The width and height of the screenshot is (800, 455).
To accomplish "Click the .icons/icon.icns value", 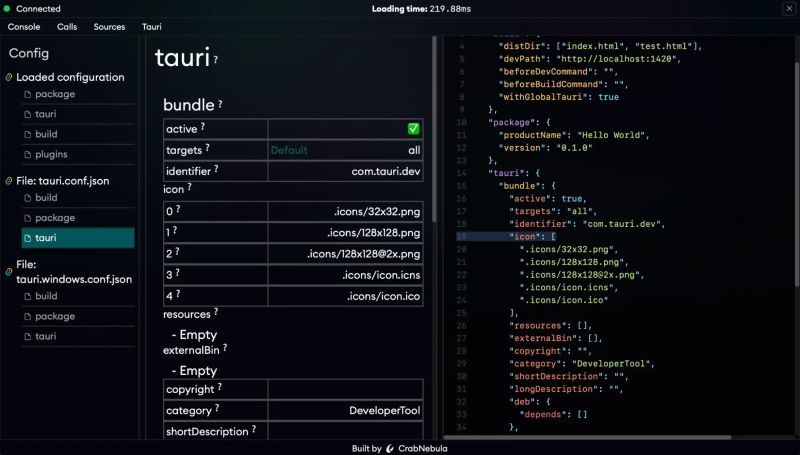I will (381, 275).
